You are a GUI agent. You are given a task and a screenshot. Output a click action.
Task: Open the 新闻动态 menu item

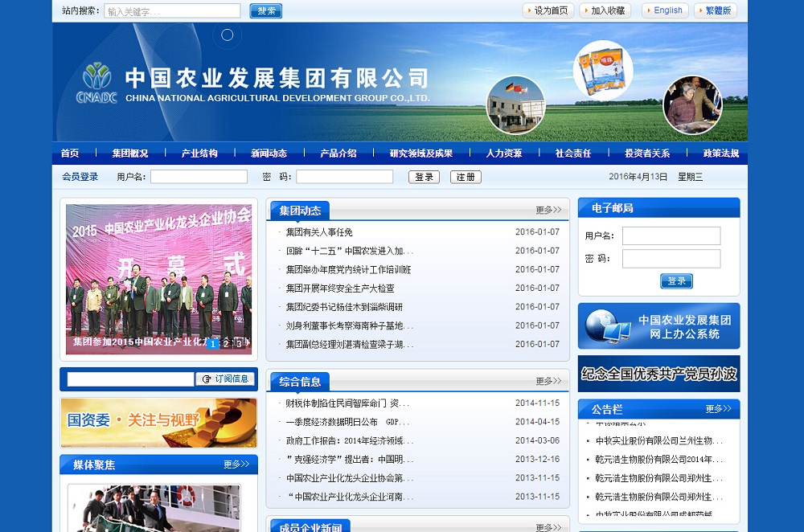tap(269, 153)
